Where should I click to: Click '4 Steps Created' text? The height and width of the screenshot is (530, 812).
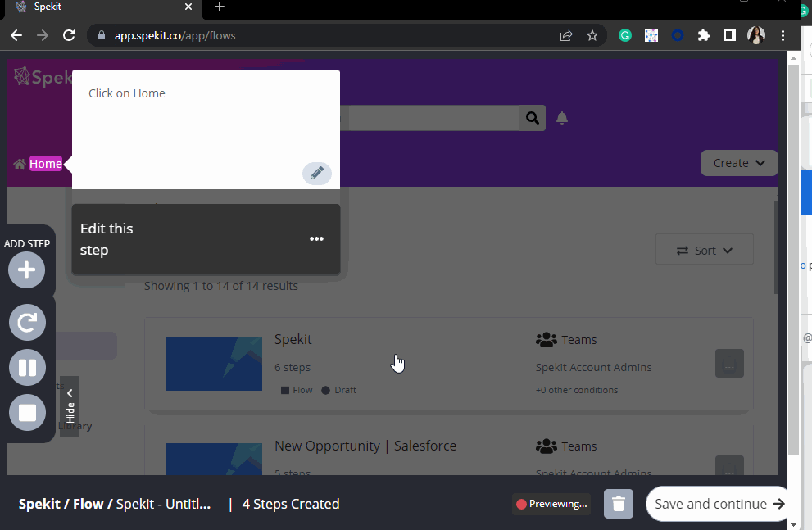click(291, 504)
